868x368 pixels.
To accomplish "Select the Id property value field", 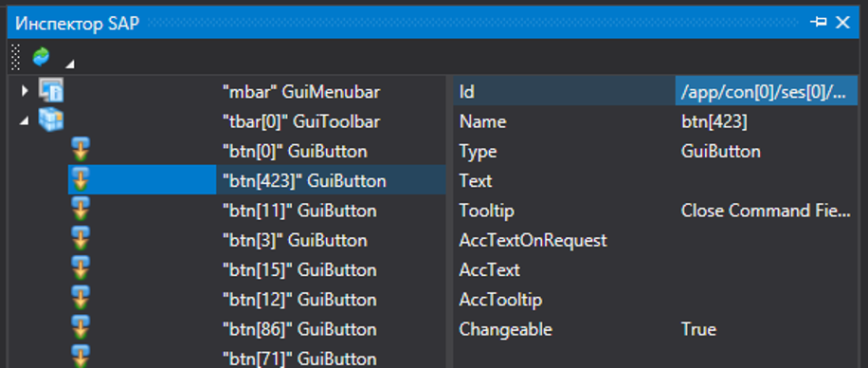I will pyautogui.click(x=767, y=91).
